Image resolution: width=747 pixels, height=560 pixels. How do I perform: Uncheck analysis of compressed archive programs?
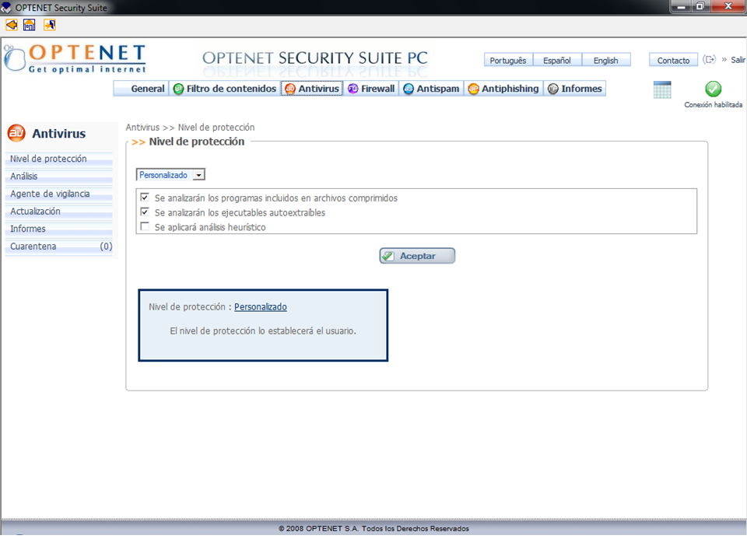(x=145, y=198)
